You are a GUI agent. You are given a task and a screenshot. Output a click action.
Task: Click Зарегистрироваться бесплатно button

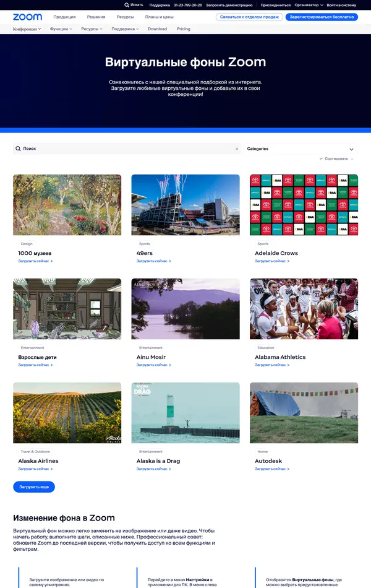322,17
